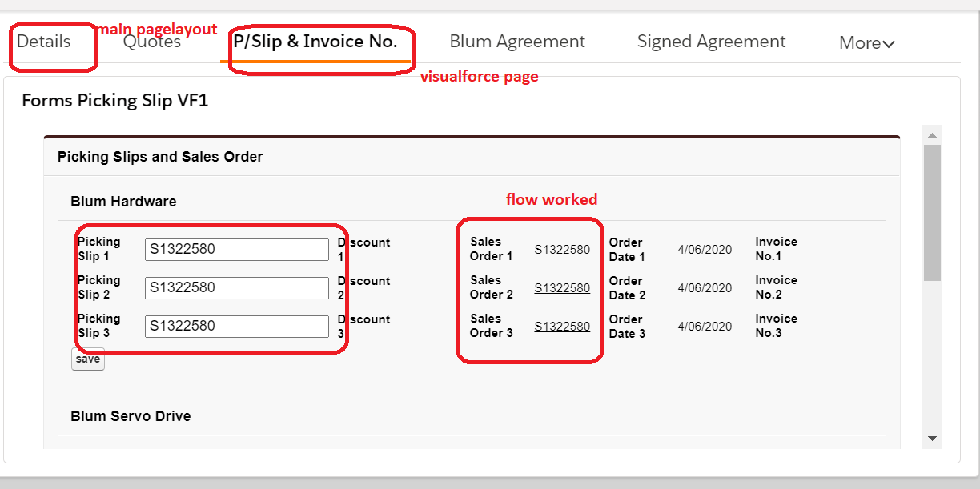Click the Picking Slip 2 label
This screenshot has width=980, height=489.
(x=99, y=287)
